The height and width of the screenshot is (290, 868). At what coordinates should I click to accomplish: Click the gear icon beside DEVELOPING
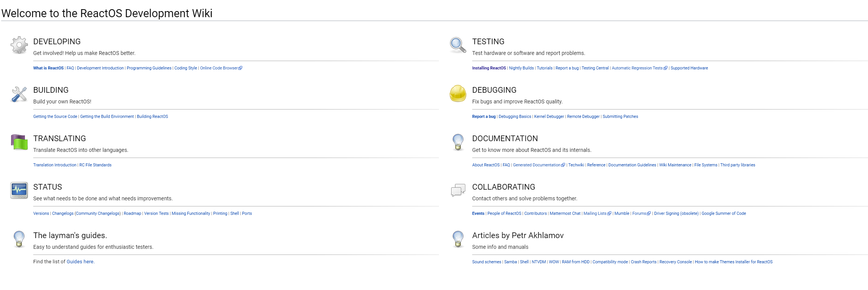[x=19, y=45]
